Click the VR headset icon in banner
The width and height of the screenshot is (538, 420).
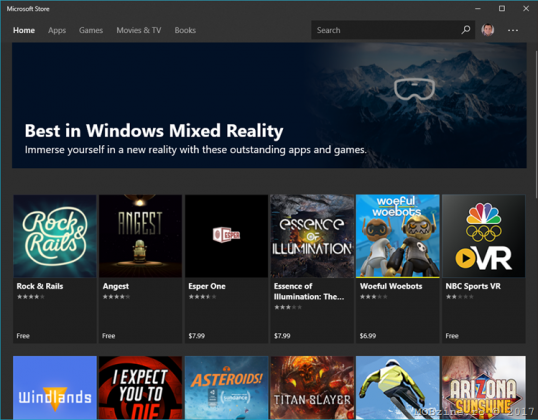point(414,89)
